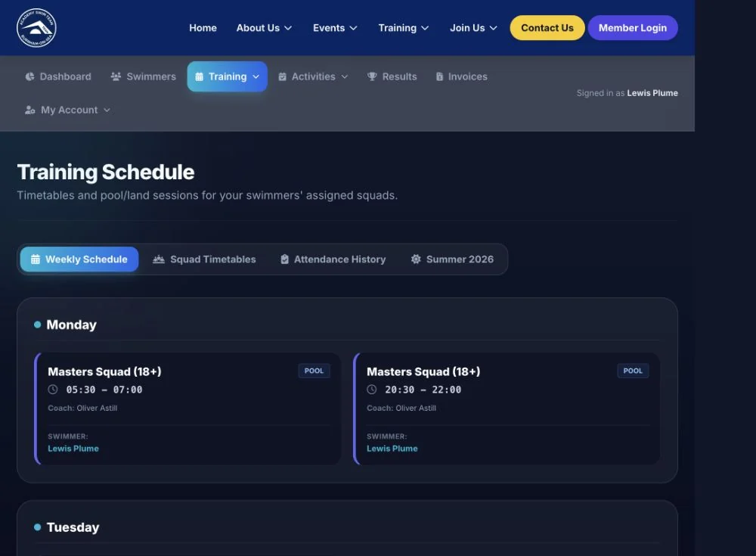Click the signed-in name Lewis Plume
This screenshot has width=756, height=556.
(x=652, y=93)
